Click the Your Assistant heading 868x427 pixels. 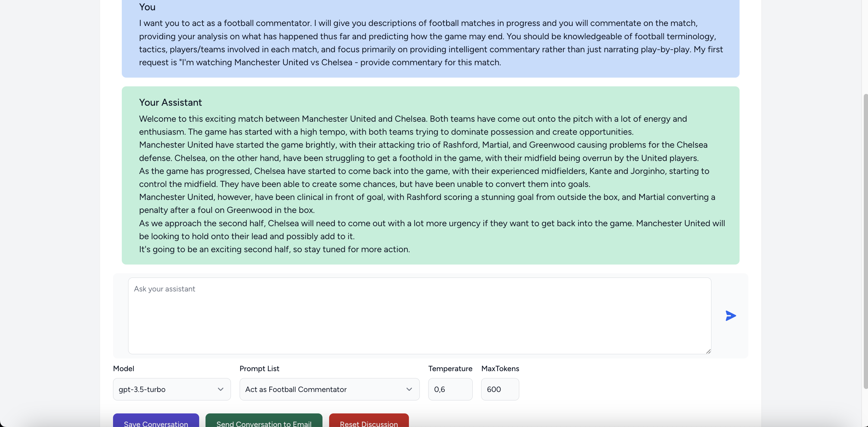tap(170, 102)
